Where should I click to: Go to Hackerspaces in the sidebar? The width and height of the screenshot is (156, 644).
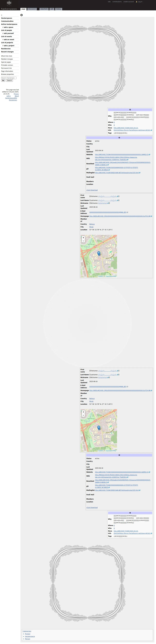pos(6,18)
